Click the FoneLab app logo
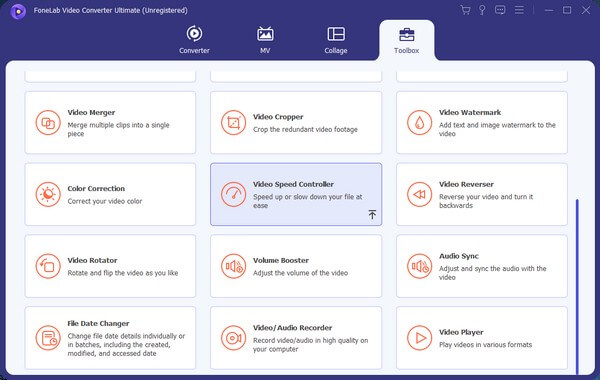600x380 pixels. point(18,11)
